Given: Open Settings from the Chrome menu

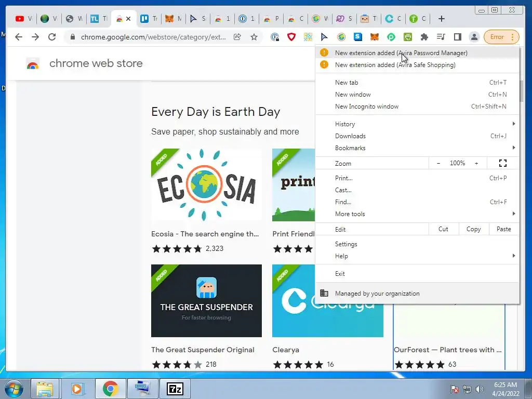Looking at the screenshot, I should (417, 244).
